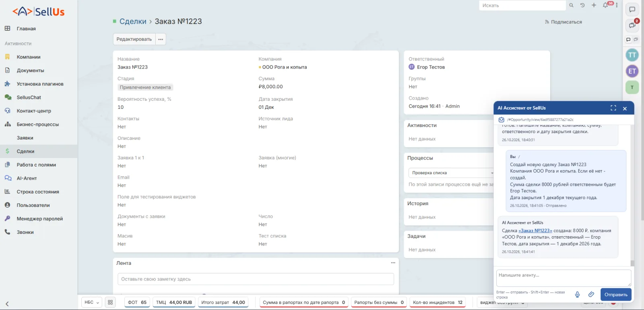Open Документы in the sidebar
Screen dimensions: 644x310
click(31, 71)
